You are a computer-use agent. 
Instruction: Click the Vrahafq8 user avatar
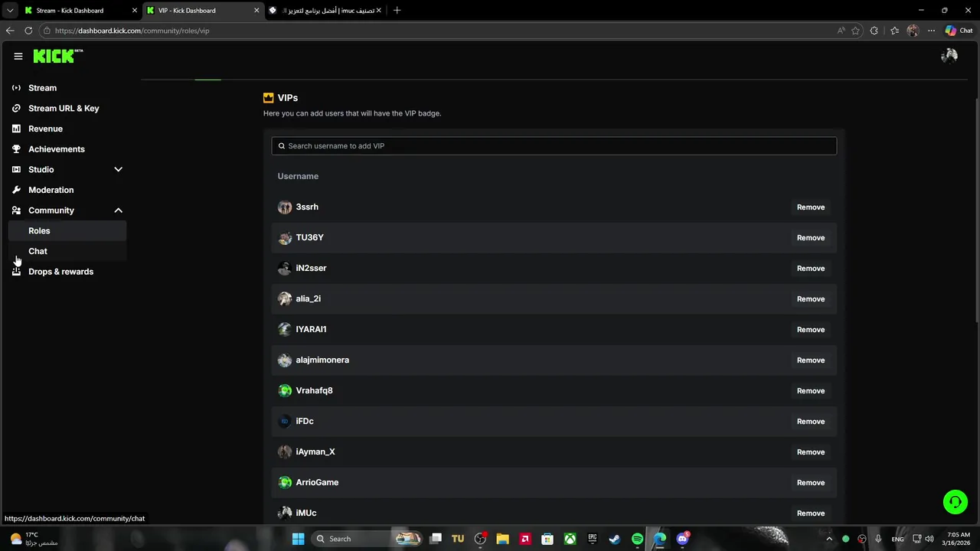click(285, 391)
